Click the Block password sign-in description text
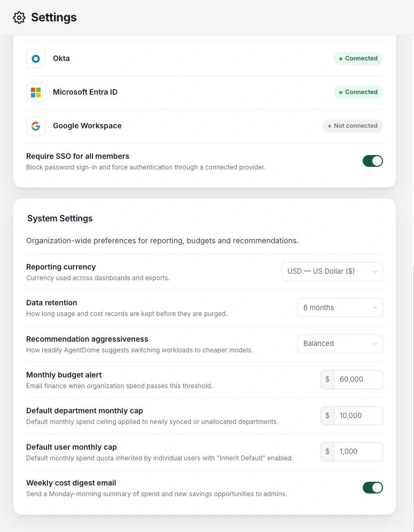Image resolution: width=414 pixels, height=532 pixels. [x=146, y=167]
